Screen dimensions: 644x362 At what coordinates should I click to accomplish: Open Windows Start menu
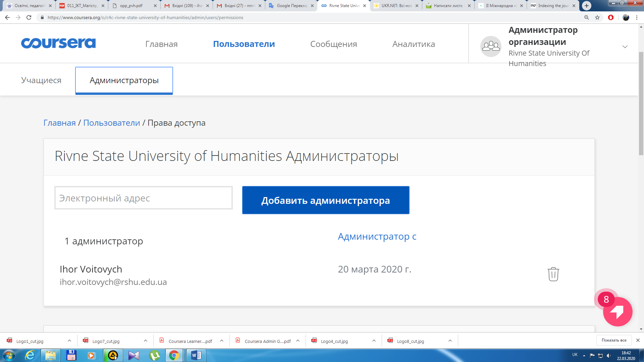(9, 355)
